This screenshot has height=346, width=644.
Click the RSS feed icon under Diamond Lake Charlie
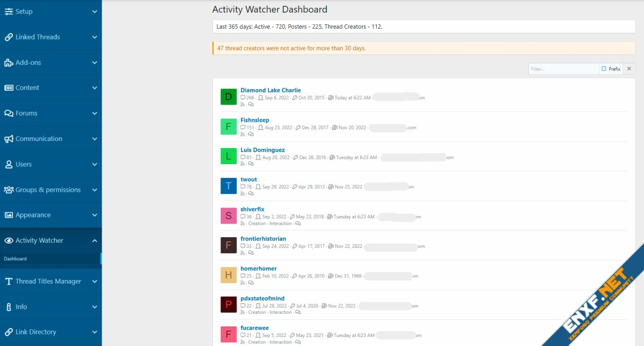[x=243, y=105]
